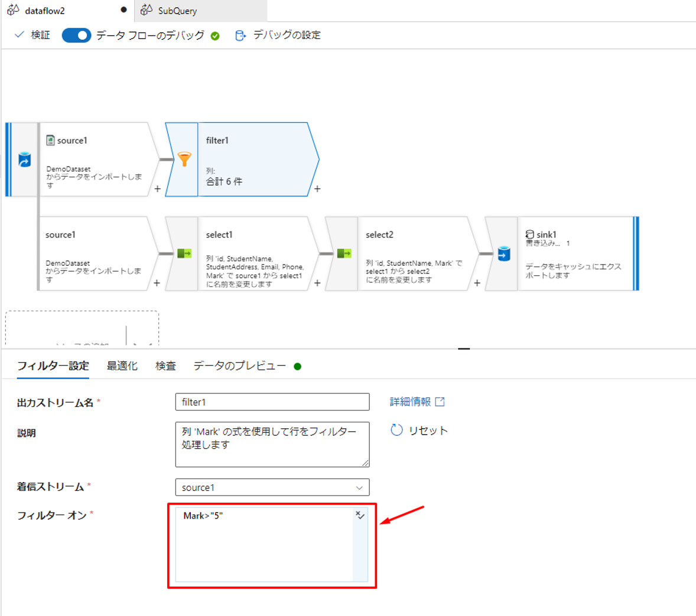Click the external link icon next to 詳細情報

(x=440, y=402)
